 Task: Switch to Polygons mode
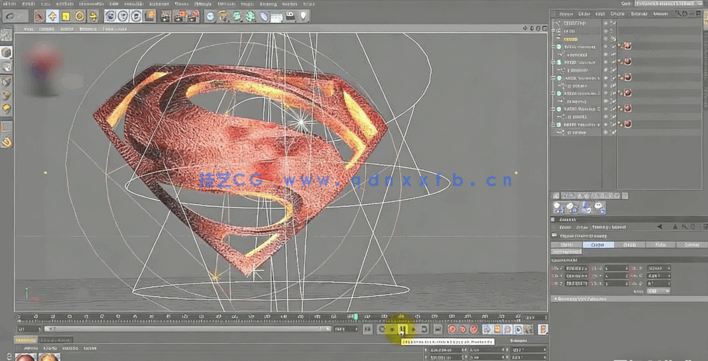[x=6, y=109]
